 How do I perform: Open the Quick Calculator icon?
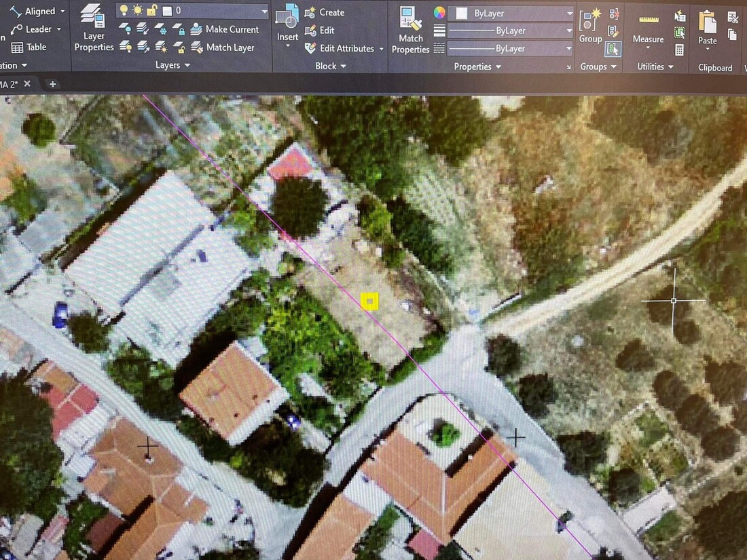[680, 50]
